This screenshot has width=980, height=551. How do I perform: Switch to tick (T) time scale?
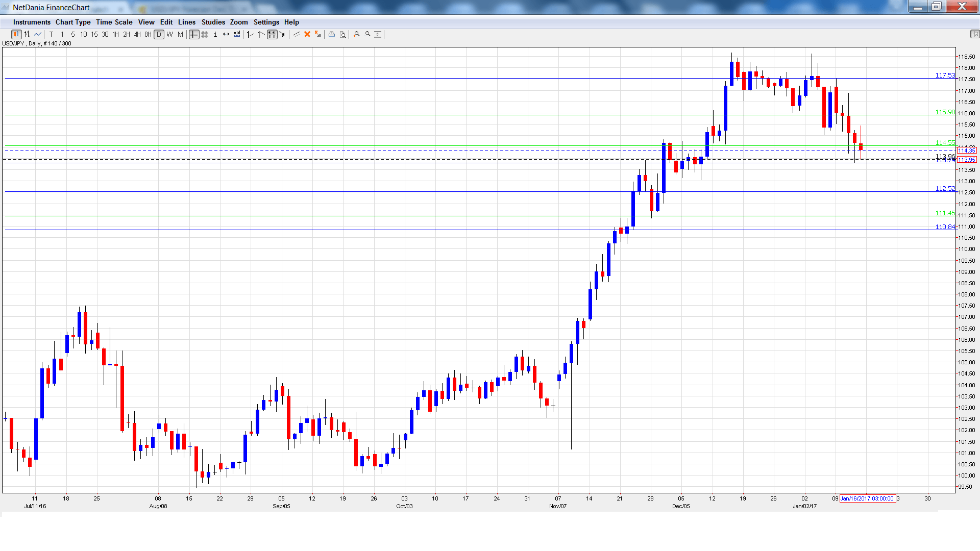click(x=51, y=34)
